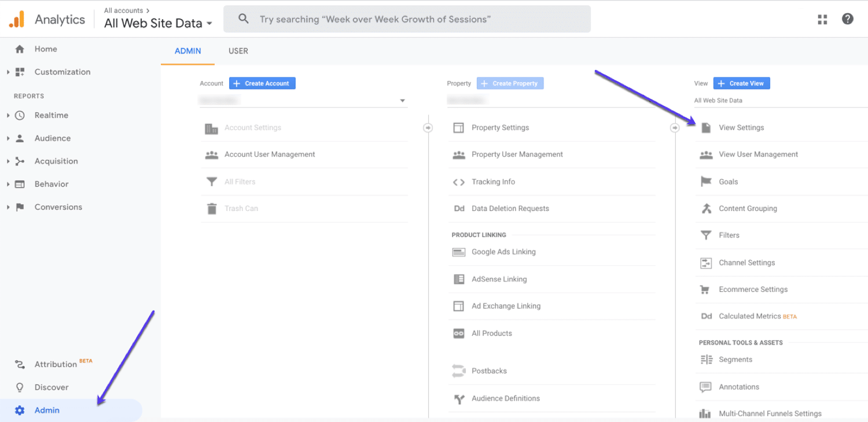Open the Help question mark icon
This screenshot has height=422, width=868.
coord(848,19)
